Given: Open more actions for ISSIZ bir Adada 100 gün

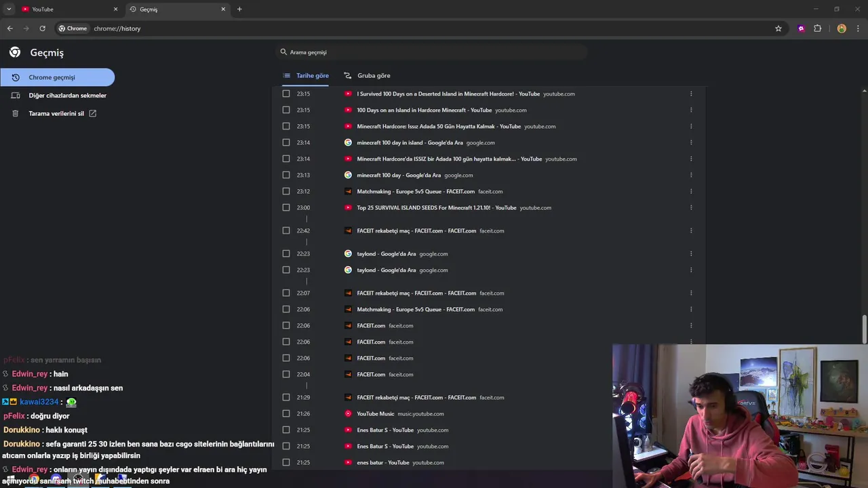Looking at the screenshot, I should pos(691,159).
